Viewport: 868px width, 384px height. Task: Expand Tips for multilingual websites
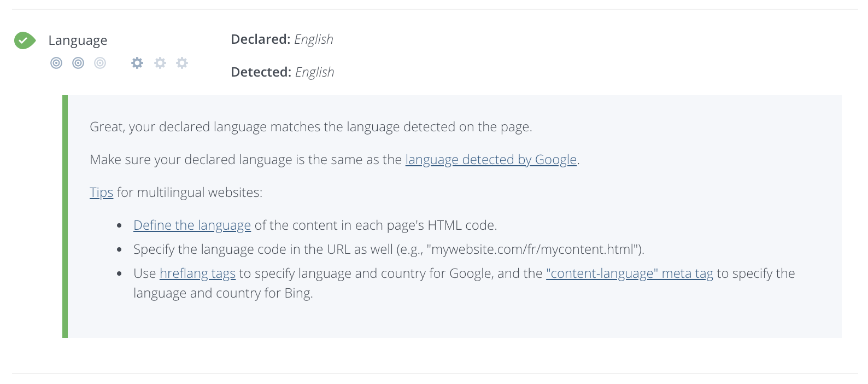[101, 192]
